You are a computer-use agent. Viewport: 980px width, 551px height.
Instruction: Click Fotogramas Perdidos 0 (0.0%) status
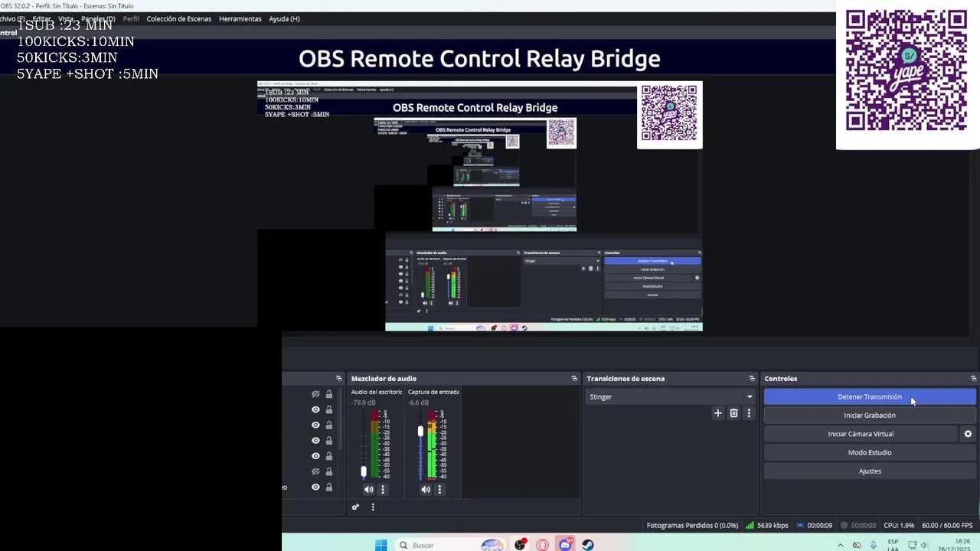point(692,526)
